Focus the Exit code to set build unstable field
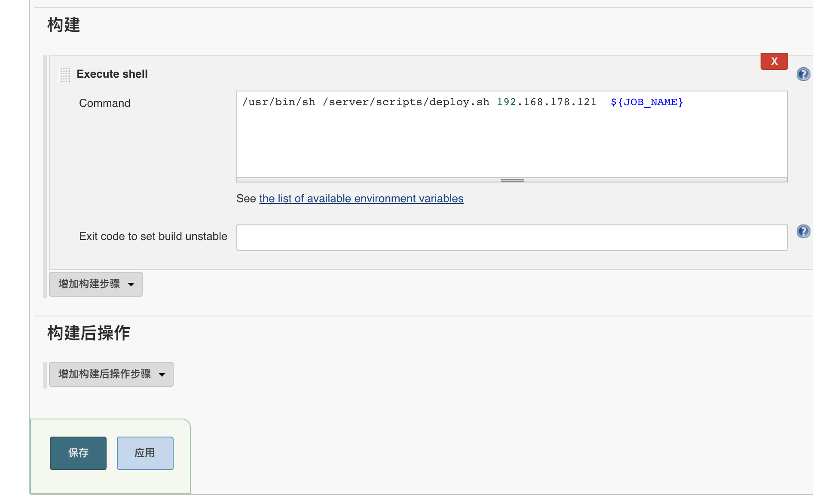Viewport: 813px width, 504px height. coord(512,237)
